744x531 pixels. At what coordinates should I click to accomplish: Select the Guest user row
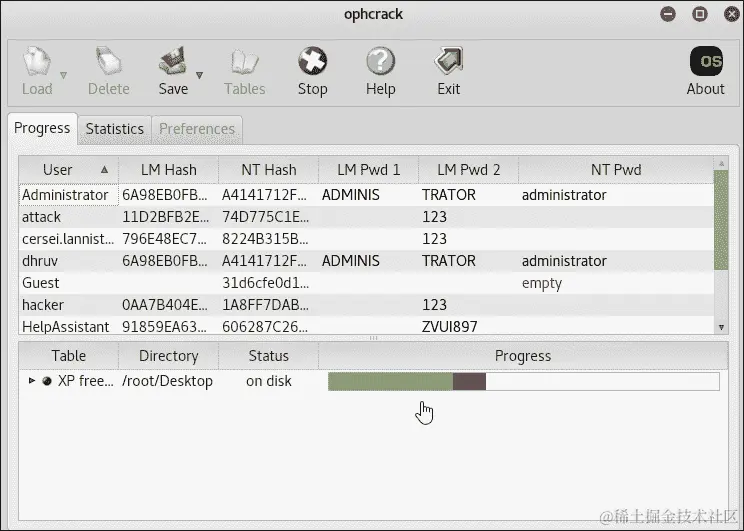pos(366,283)
